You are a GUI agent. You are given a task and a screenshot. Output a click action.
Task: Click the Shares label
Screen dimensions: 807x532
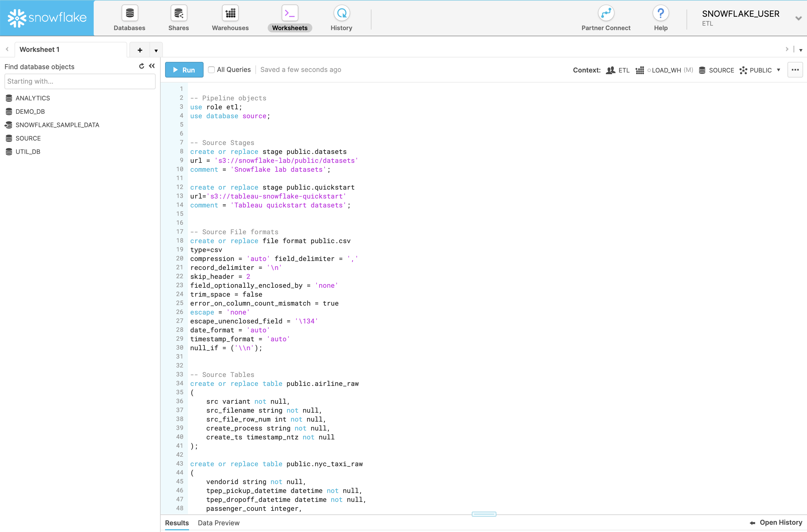tap(179, 28)
